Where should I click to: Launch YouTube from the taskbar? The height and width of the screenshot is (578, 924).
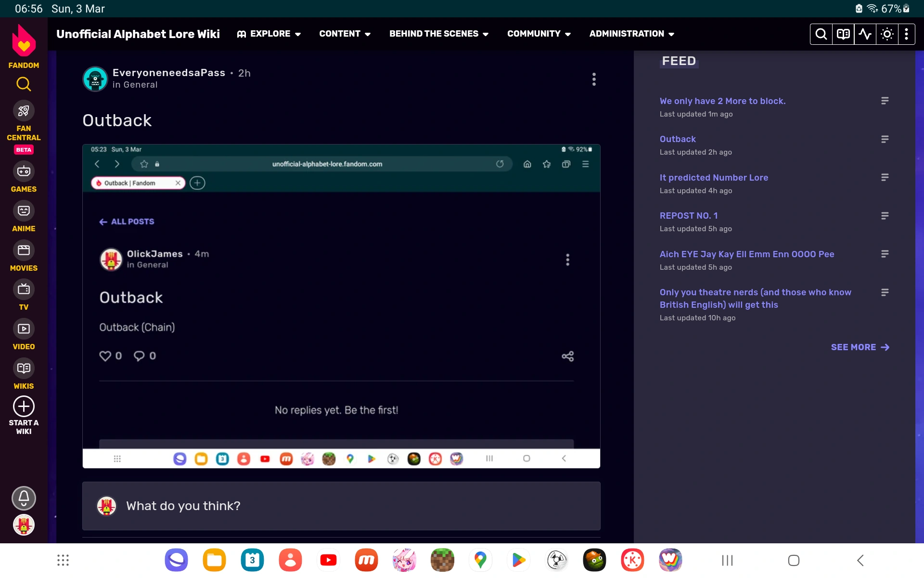[328, 560]
